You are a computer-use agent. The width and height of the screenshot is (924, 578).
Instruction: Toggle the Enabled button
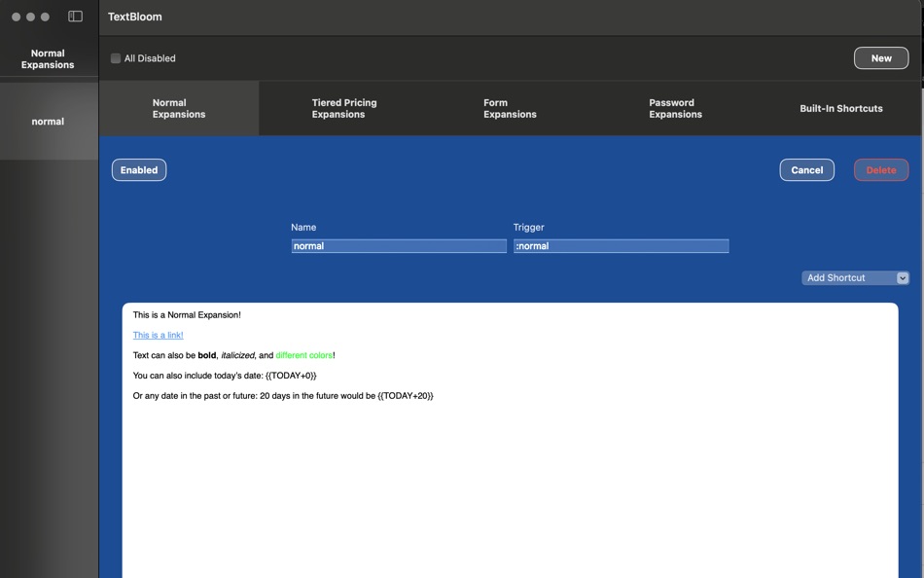[139, 170]
